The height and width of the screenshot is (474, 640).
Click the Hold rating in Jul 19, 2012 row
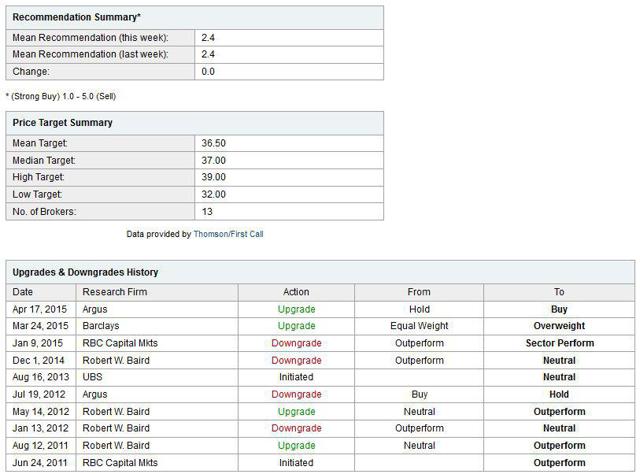[x=559, y=394]
